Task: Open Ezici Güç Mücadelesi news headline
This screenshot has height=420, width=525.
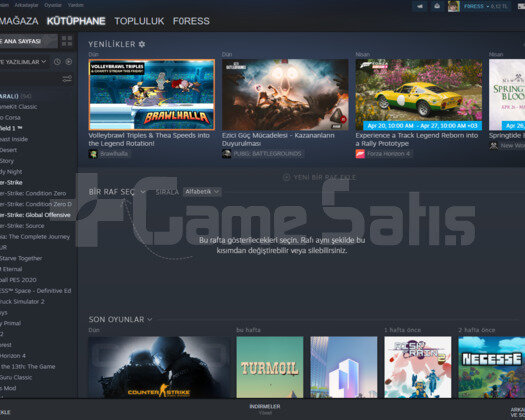Action: pyautogui.click(x=278, y=139)
